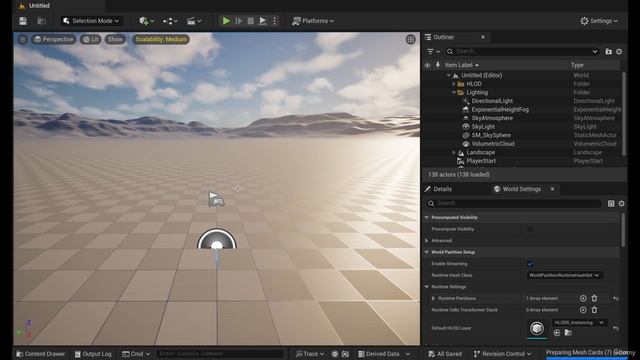Image resolution: width=640 pixels, height=360 pixels.
Task: Open the cinematics clapperboard menu
Action: tap(194, 21)
